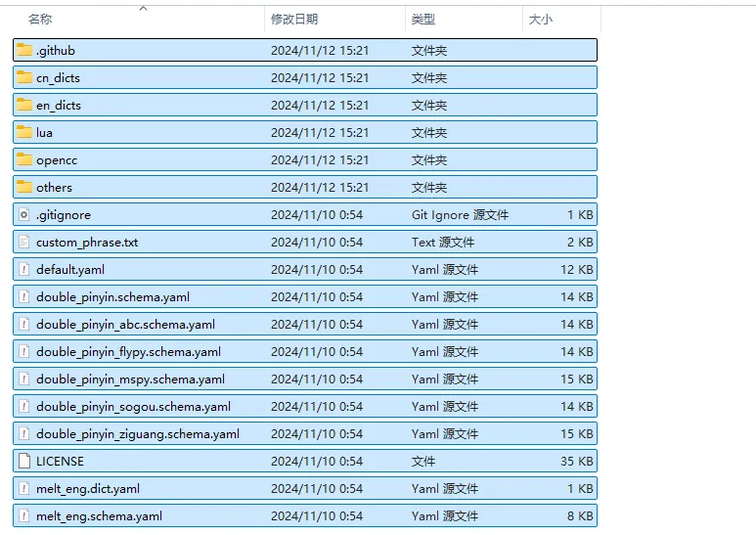Viewport: 756px width, 535px height.
Task: Click the opencc folder icon
Action: click(24, 159)
